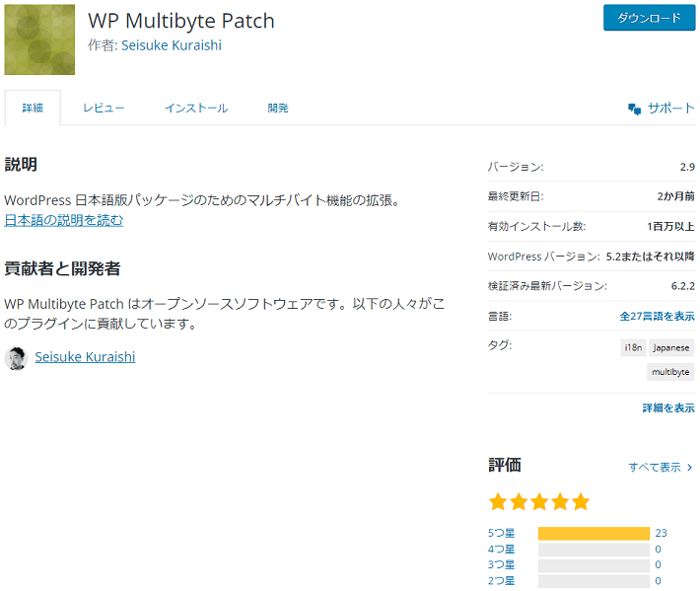Click the サポート speech bubble icon
The image size is (700, 591).
click(634, 109)
